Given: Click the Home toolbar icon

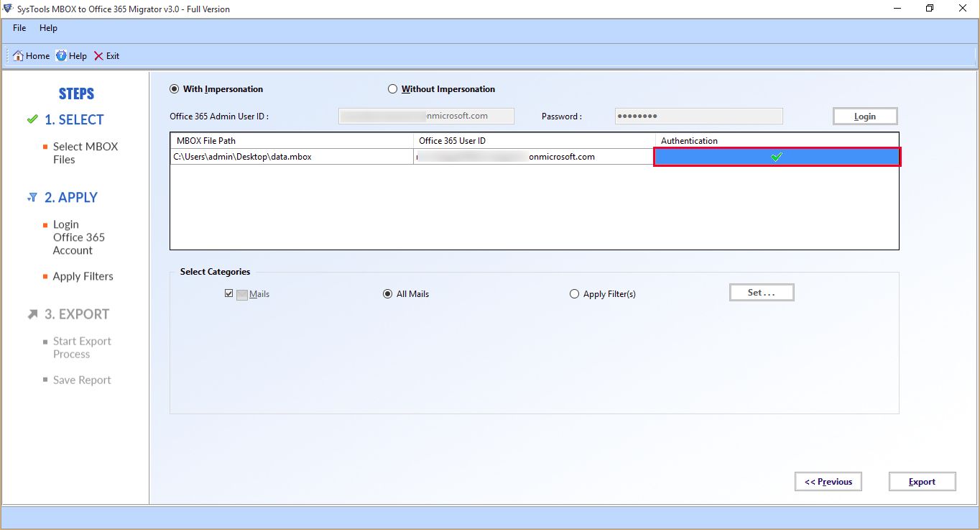Looking at the screenshot, I should click(19, 56).
